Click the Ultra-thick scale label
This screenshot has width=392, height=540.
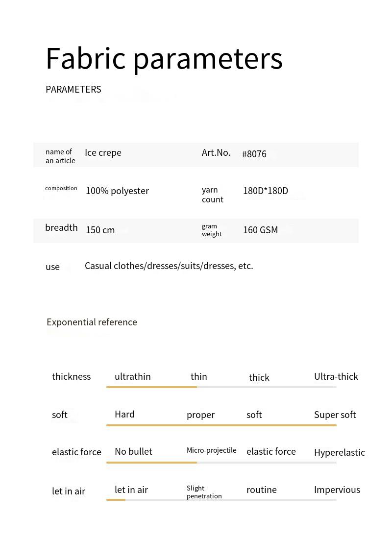click(336, 377)
